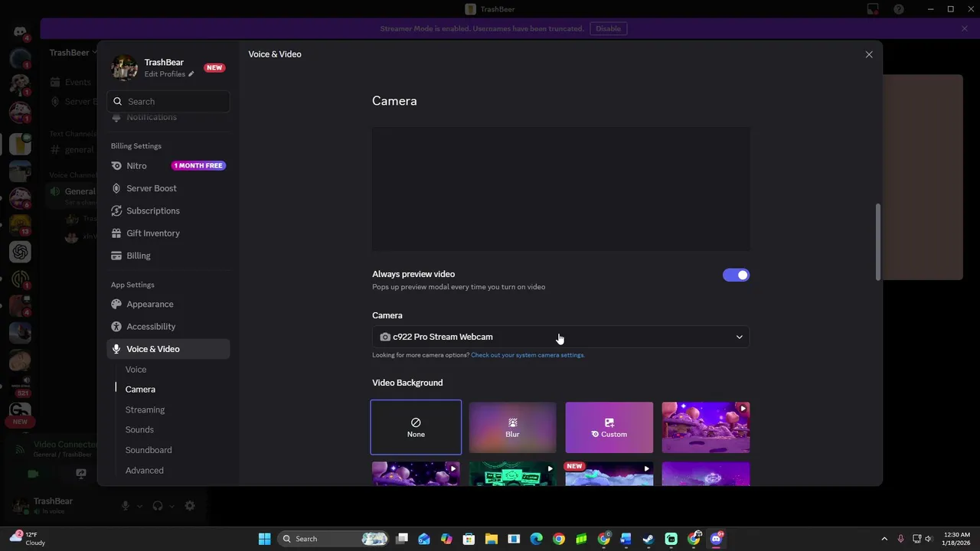
Task: Open the TrashBeer server header dropdown
Action: click(x=73, y=53)
